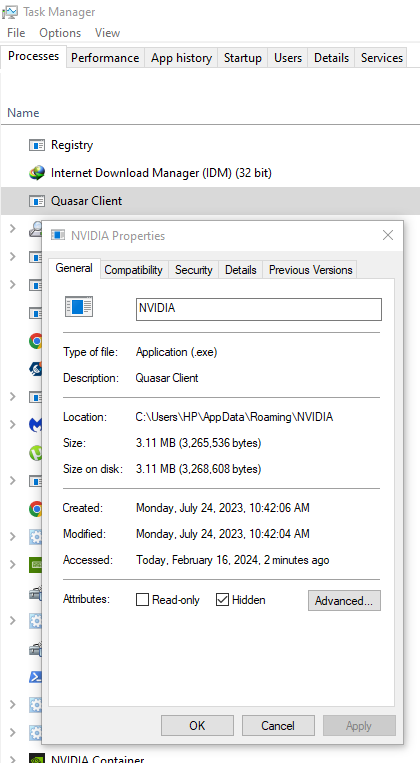
Task: Click the Malwarebytes blue M process icon
Action: 35,425
